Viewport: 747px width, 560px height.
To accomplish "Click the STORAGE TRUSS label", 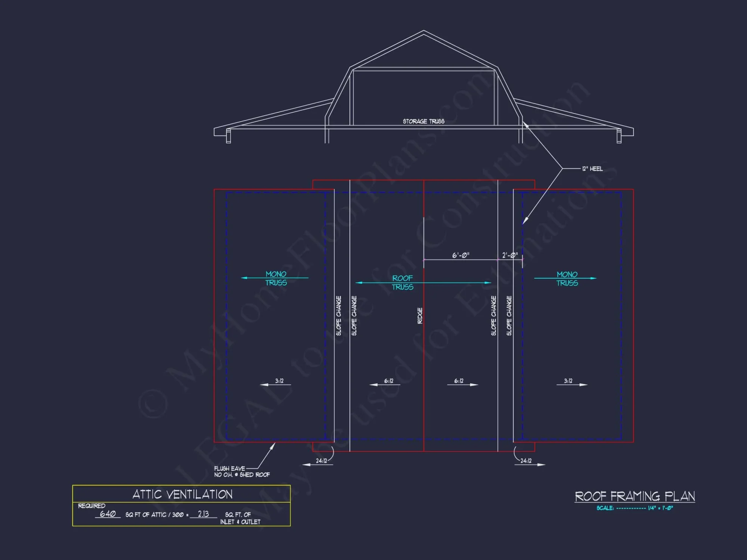I will click(x=424, y=121).
